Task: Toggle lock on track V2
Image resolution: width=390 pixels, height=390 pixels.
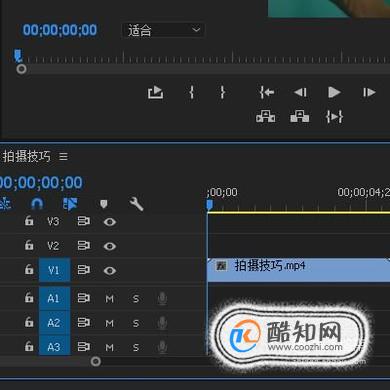Action: [29, 245]
